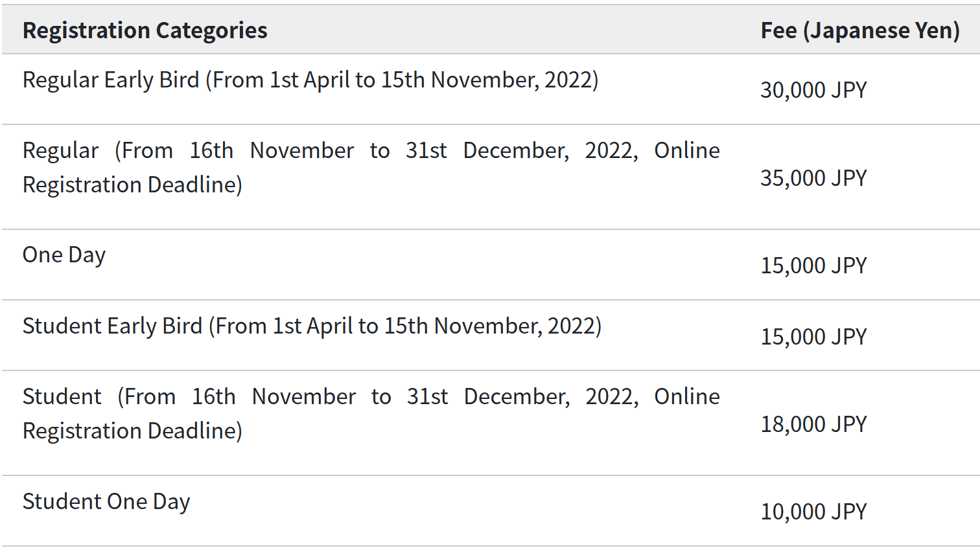Click the first line of the Regular registration row

[371, 151]
